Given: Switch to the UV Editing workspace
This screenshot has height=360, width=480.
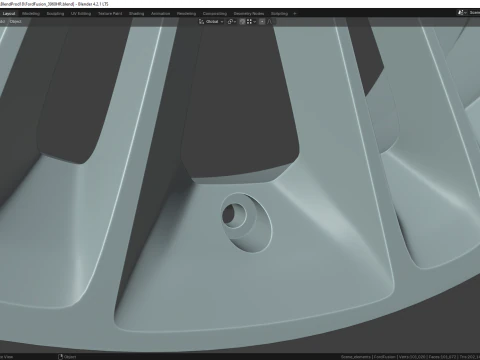Looking at the screenshot, I should (x=81, y=14).
